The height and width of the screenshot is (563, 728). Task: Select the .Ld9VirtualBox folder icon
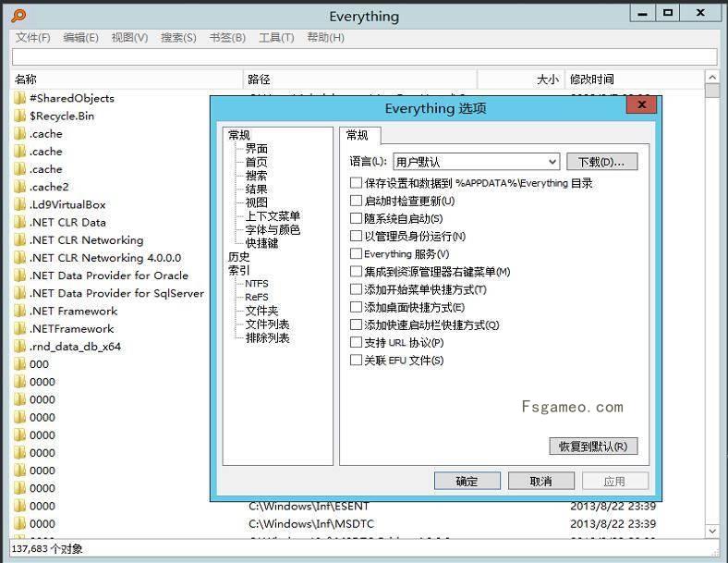tap(19, 204)
